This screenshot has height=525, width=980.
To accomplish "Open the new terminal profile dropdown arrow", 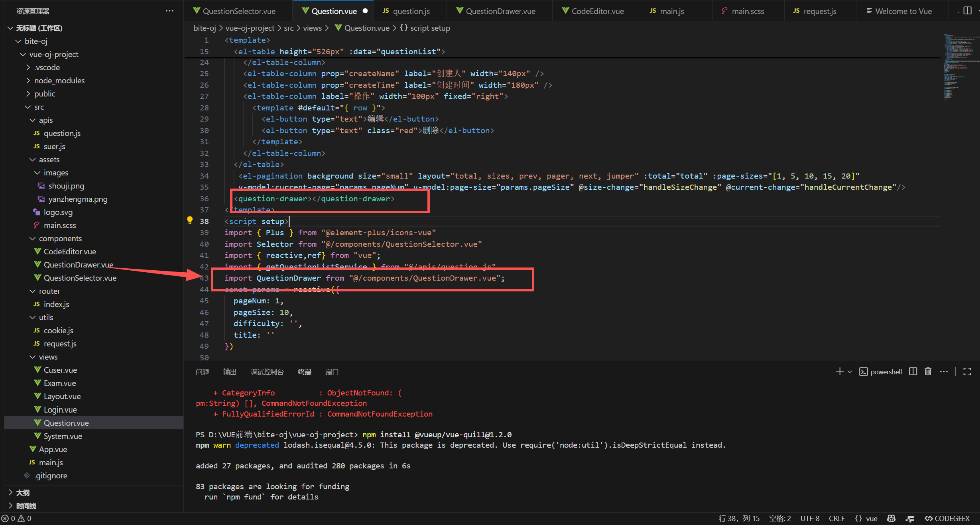I will (x=850, y=372).
